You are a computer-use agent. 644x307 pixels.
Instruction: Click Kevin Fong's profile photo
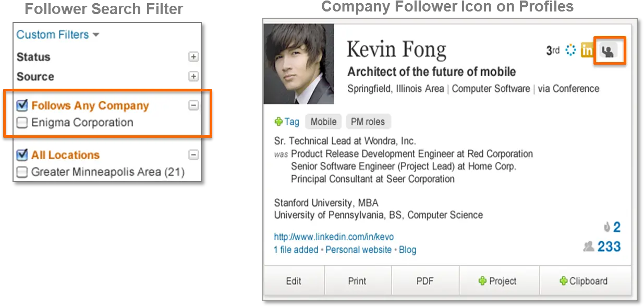pos(298,64)
